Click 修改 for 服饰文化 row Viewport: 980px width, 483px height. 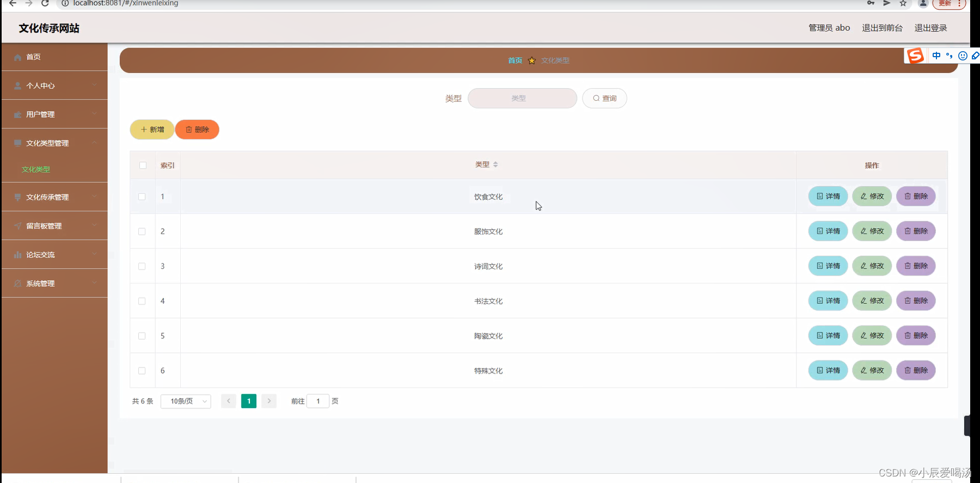click(872, 231)
